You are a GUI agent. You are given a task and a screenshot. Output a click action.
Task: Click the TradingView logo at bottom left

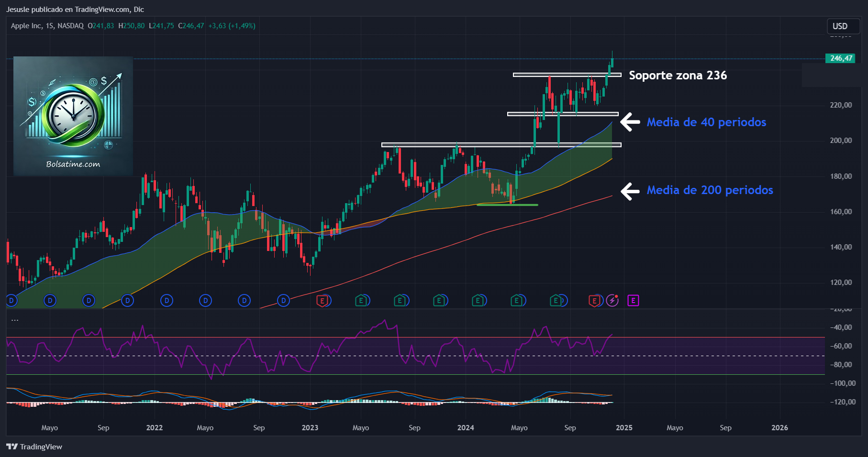pyautogui.click(x=34, y=446)
